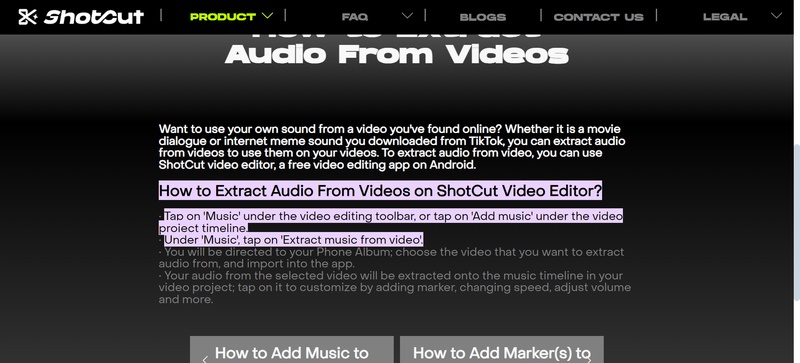This screenshot has height=363, width=800.
Task: Click the step beginning 'Tap on Music under the video editing toolbar'
Action: click(391, 222)
